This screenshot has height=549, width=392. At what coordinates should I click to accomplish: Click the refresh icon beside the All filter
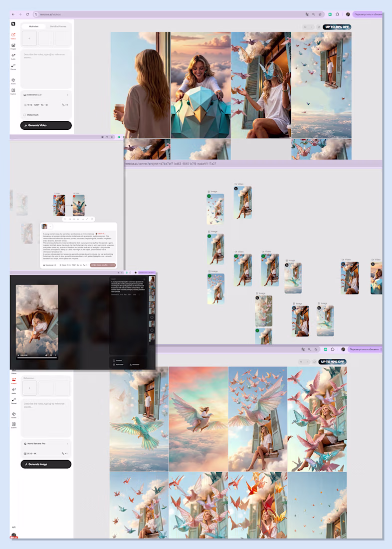click(319, 27)
